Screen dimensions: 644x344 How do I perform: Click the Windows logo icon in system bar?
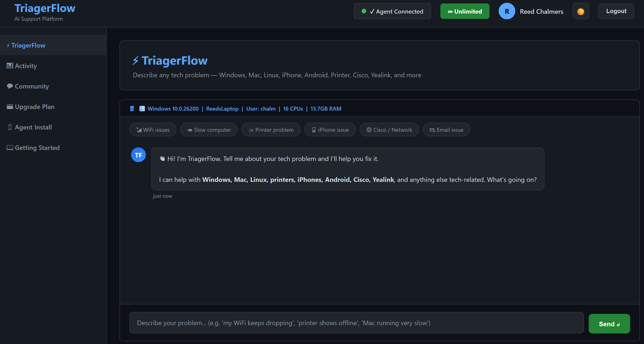[x=142, y=109]
